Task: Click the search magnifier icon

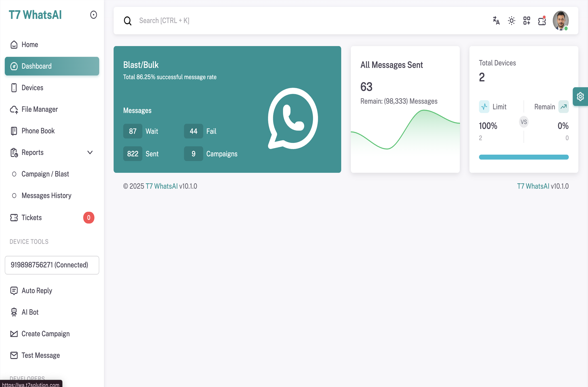Action: (127, 21)
